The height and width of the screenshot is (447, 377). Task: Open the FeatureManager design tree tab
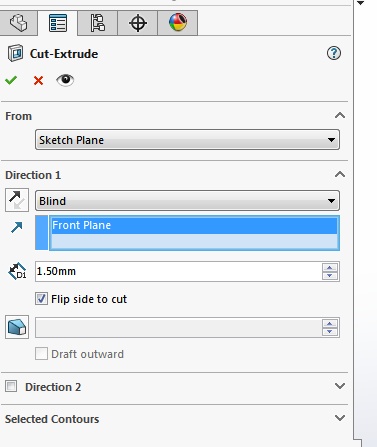[x=18, y=23]
